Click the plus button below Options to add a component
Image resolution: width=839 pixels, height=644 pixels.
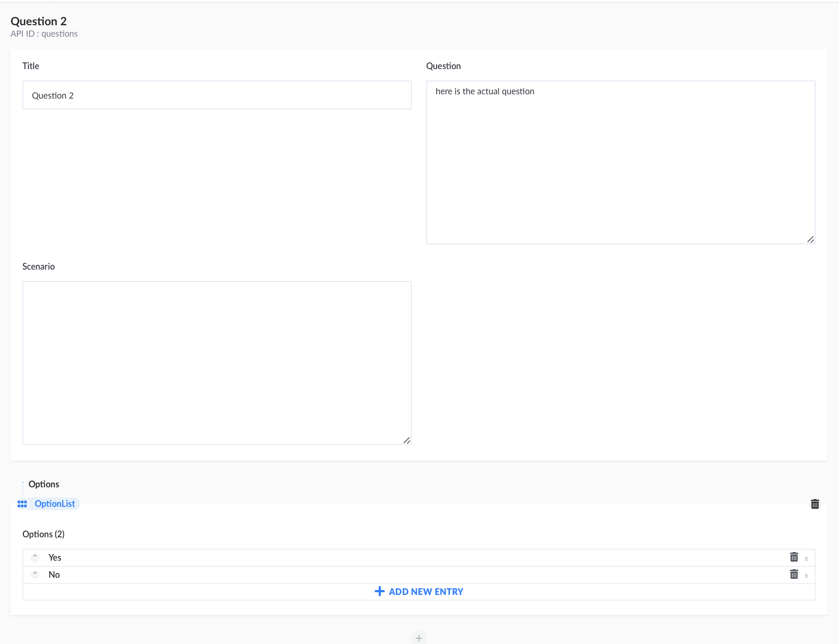tap(419, 638)
